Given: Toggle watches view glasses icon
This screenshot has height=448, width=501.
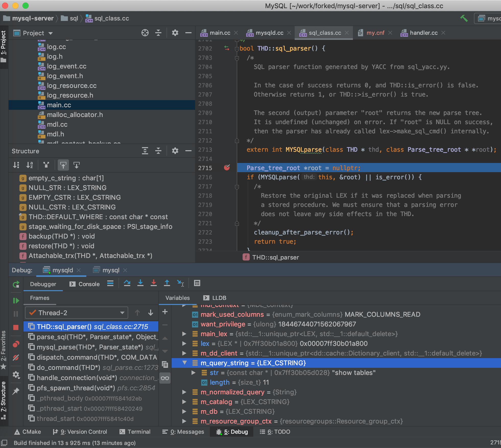Looking at the screenshot, I should (x=165, y=378).
